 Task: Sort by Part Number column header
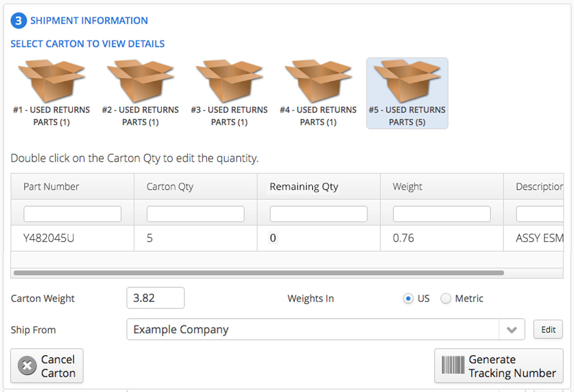[72, 186]
